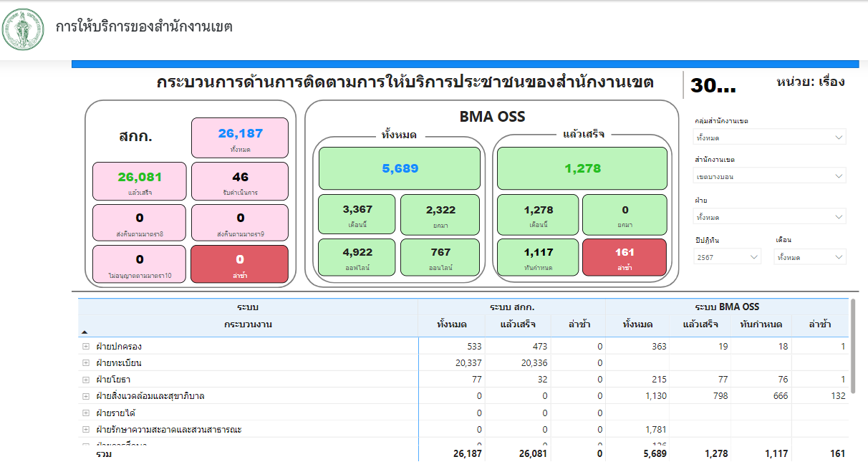
Task: Open the สำนักงานเขต dropdown showing เขตบางบอน
Action: tap(769, 176)
